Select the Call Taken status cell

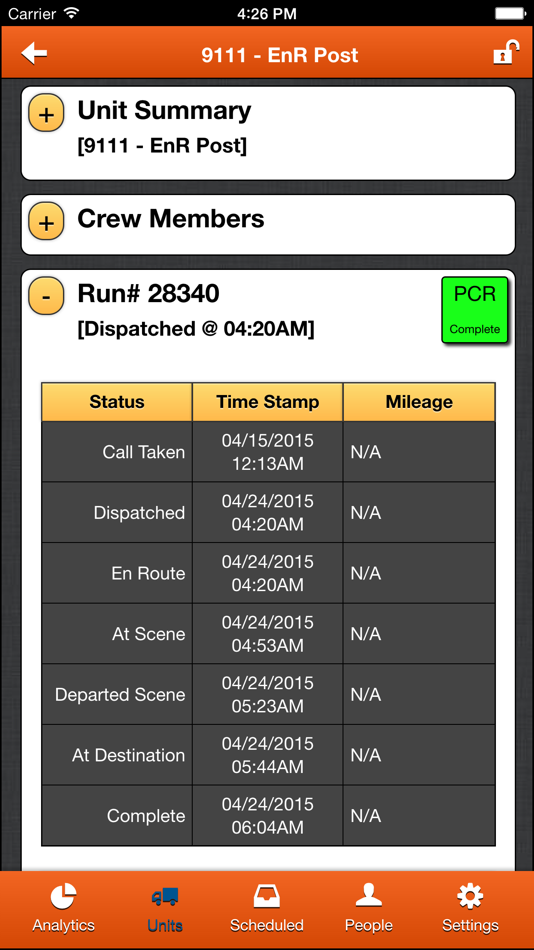tap(117, 452)
